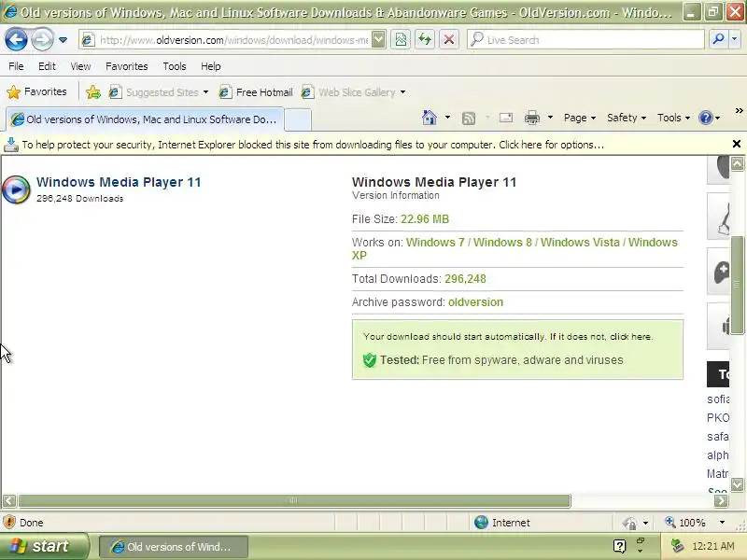Image resolution: width=747 pixels, height=560 pixels.
Task: Click Add to Favorites Bar star icon
Action: 93,91
